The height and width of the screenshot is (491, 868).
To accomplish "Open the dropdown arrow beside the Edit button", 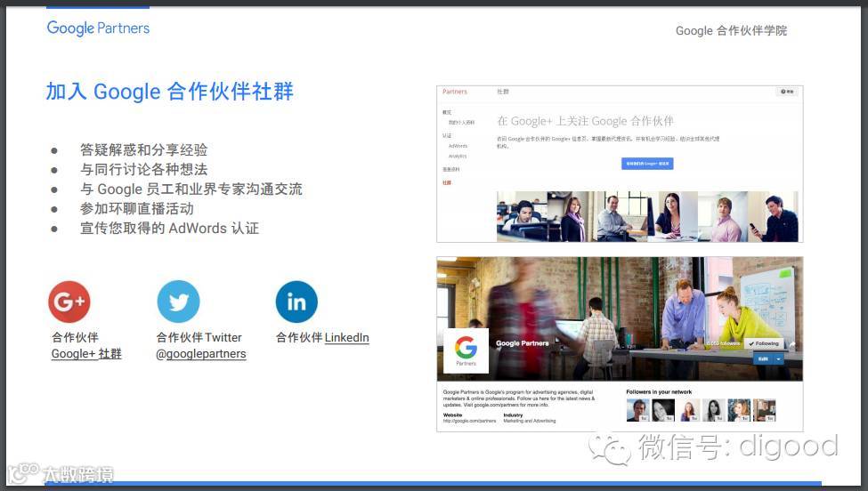I will point(779,358).
